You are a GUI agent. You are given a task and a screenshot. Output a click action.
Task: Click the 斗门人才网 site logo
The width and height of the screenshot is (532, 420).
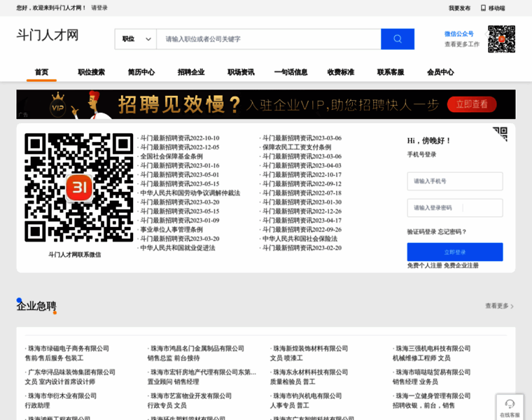[48, 35]
